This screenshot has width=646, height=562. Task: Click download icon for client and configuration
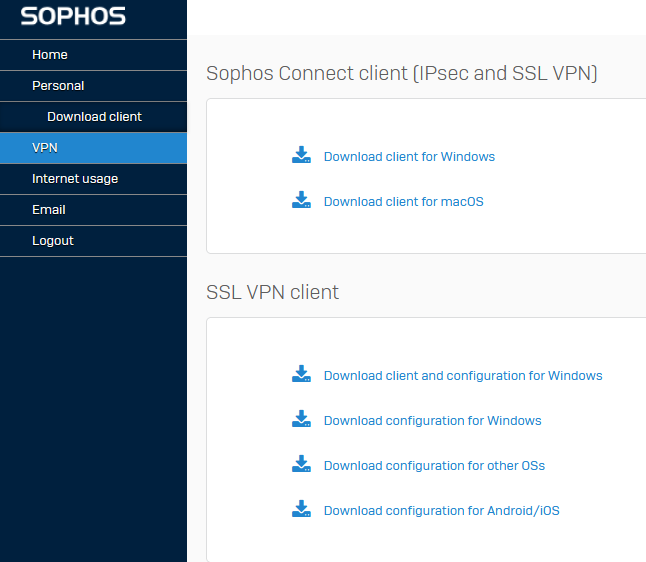301,374
